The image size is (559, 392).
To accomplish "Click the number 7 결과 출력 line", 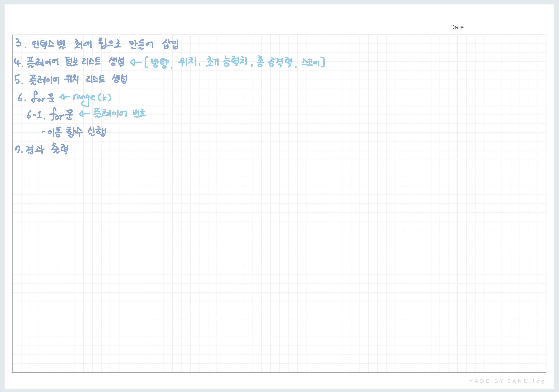I will pyautogui.click(x=41, y=150).
